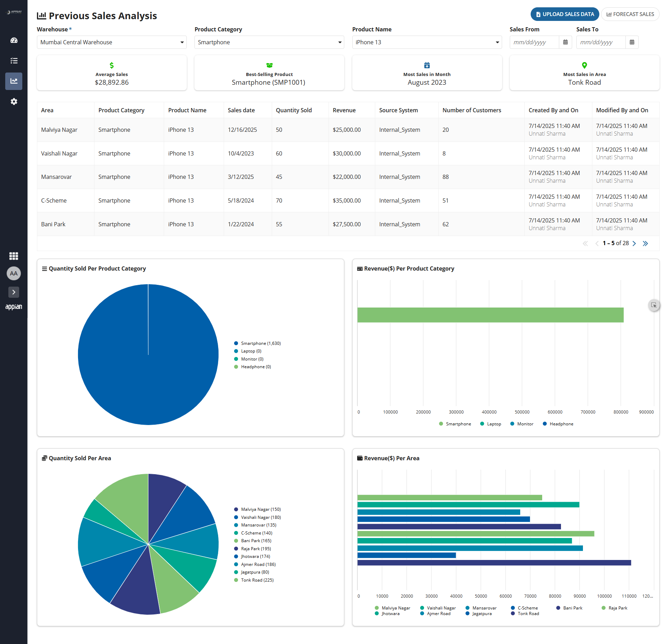Open the Warehouse dropdown
The height and width of the screenshot is (644, 669).
click(x=112, y=42)
